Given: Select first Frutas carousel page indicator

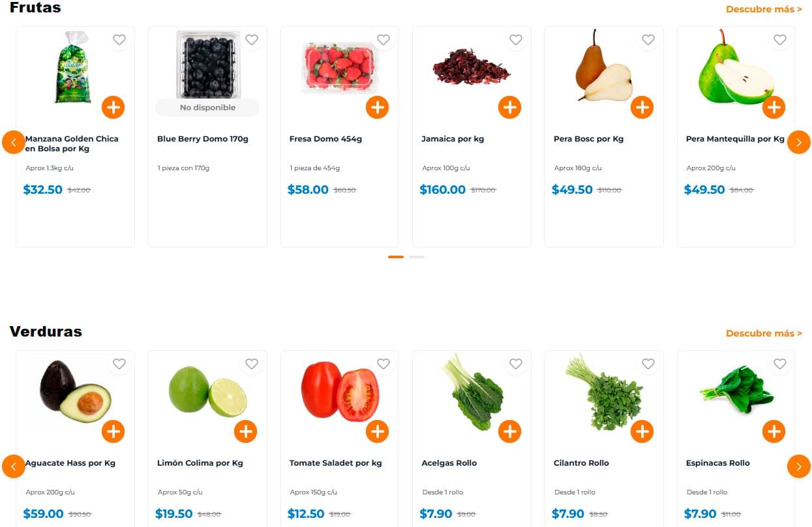Looking at the screenshot, I should click(x=396, y=257).
